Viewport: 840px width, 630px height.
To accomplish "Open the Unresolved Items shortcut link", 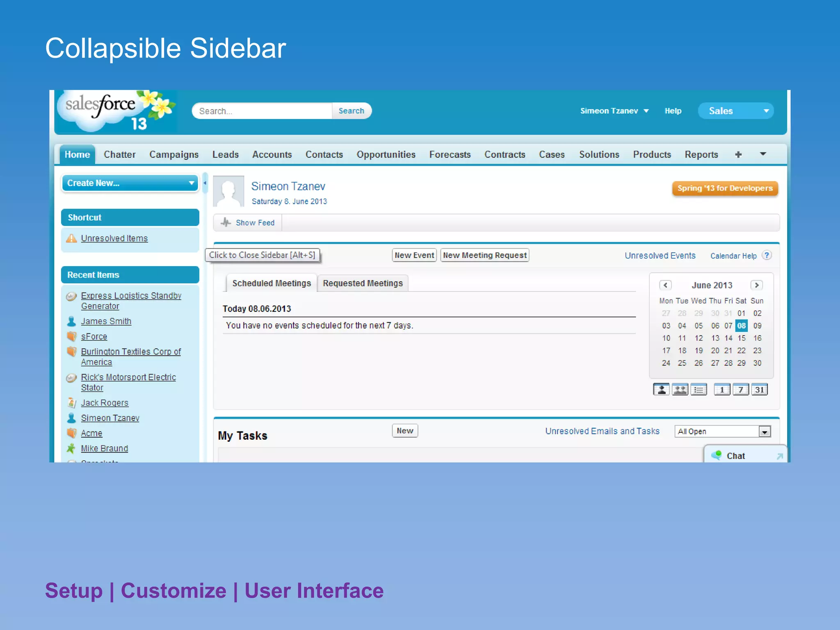I will (114, 238).
